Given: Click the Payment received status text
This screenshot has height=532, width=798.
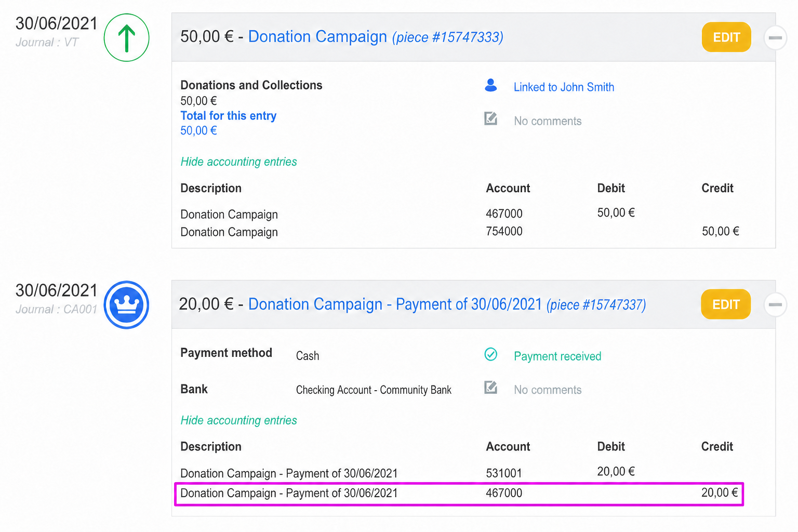Looking at the screenshot, I should 557,356.
